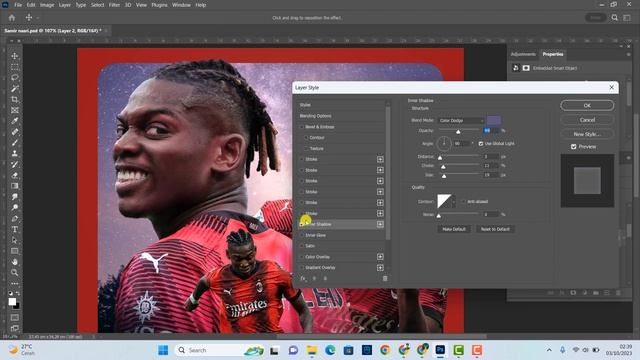Open the Blend Mode Color Dodge dropdown
The image size is (640, 360).
tap(461, 120)
